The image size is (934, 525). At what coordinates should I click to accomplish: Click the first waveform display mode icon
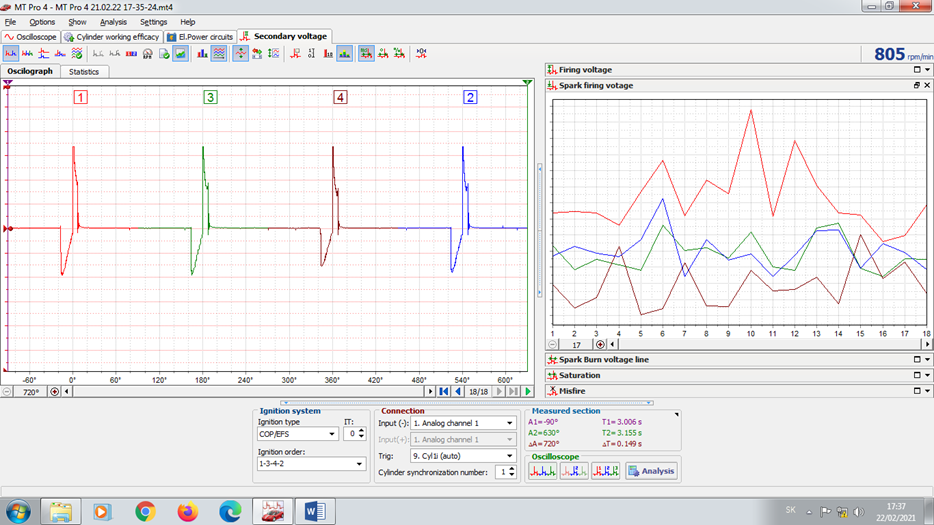pyautogui.click(x=11, y=53)
